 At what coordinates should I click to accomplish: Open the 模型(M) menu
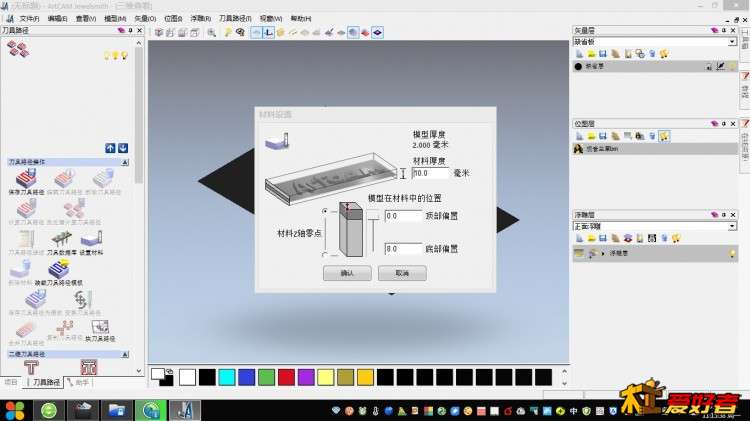[115, 19]
